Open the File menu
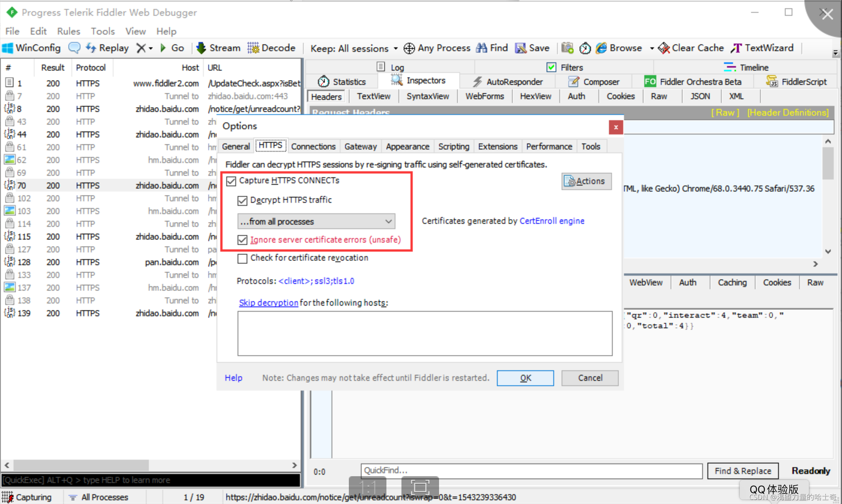This screenshot has height=504, width=842. point(12,31)
